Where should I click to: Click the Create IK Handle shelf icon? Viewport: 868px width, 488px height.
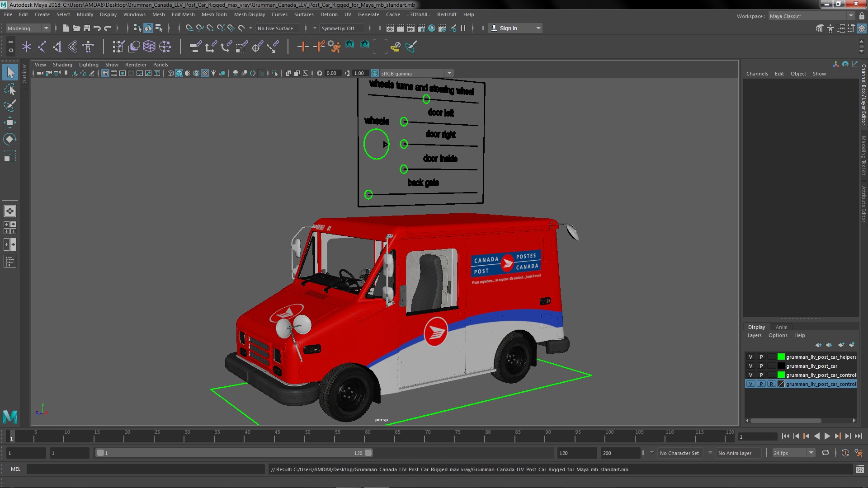pyautogui.click(x=57, y=47)
